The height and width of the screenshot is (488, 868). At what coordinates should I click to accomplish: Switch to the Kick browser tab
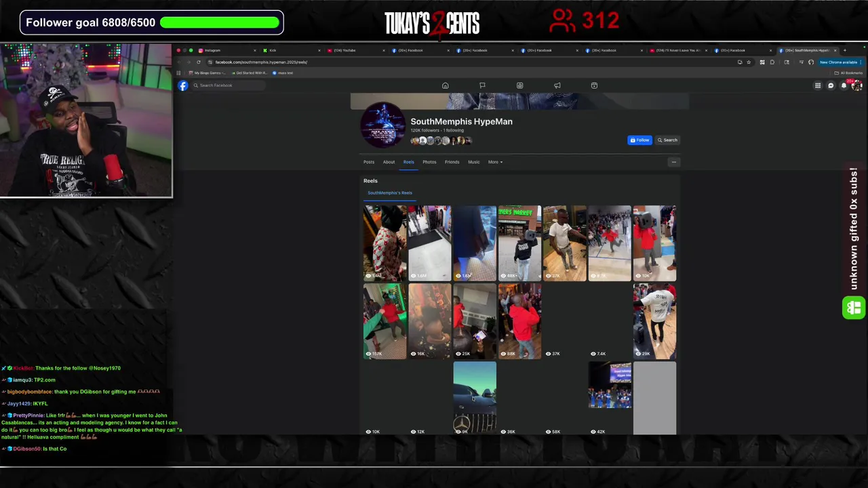[x=292, y=50]
